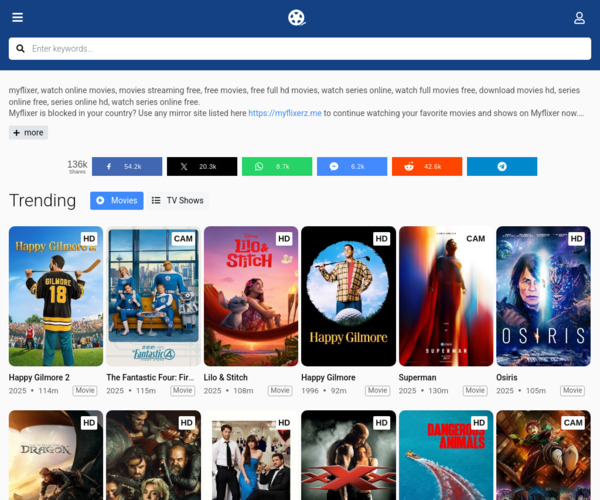Expand the description with more button
600x500 pixels.
pyautogui.click(x=28, y=132)
